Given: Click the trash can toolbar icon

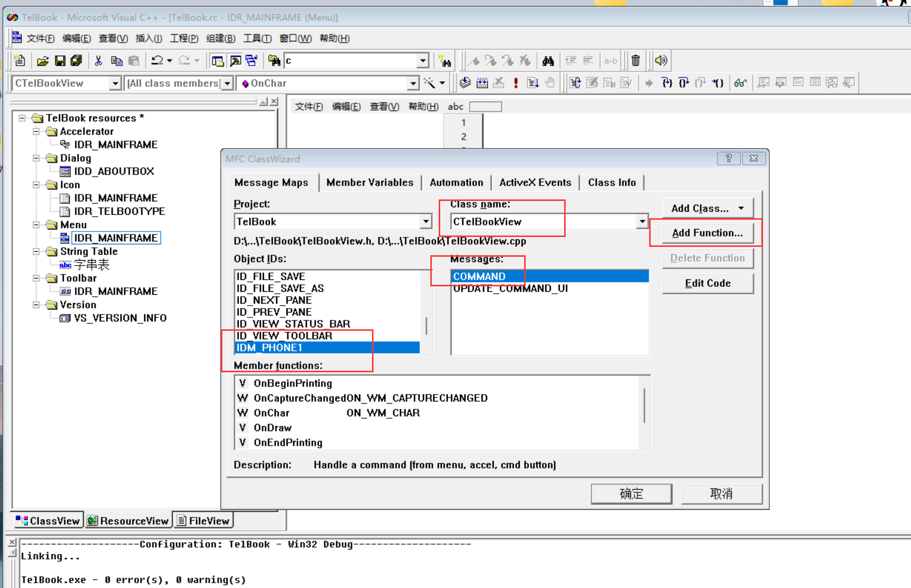Looking at the screenshot, I should (636, 61).
